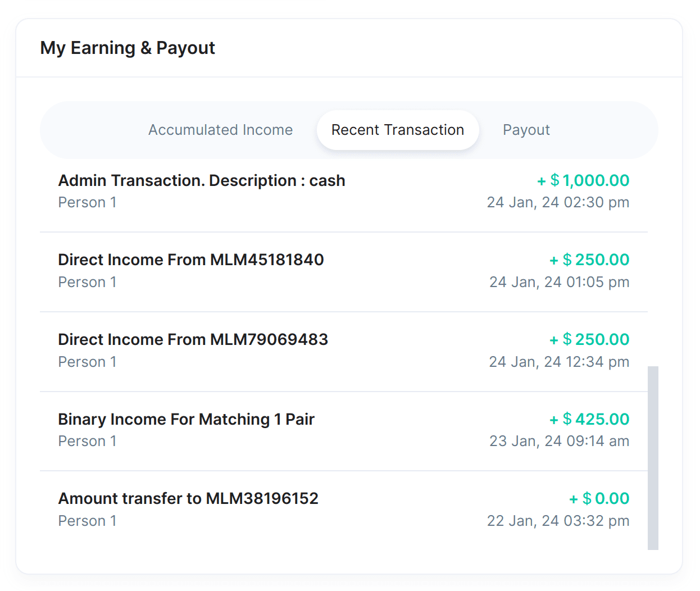Click the +$1,000.00 amount

tap(583, 180)
